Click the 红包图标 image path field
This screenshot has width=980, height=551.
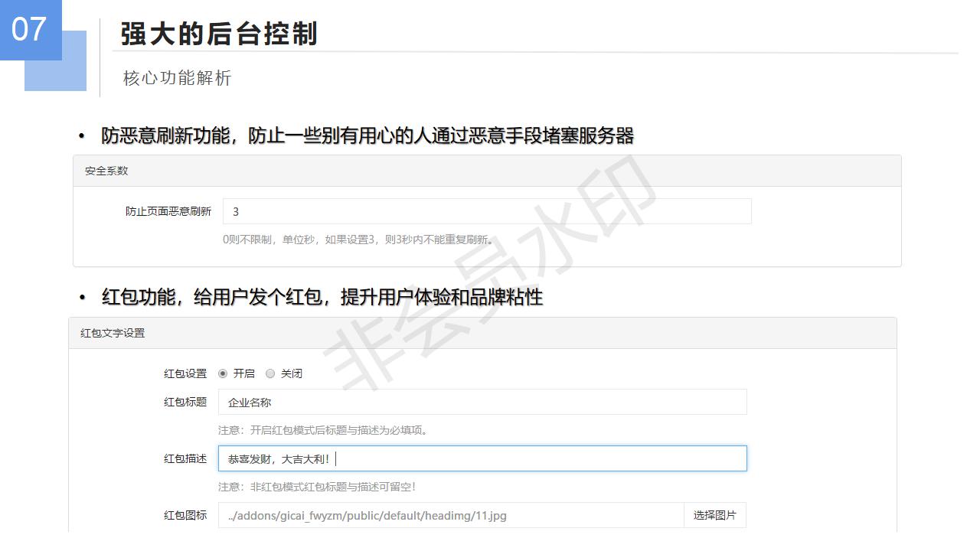point(450,515)
